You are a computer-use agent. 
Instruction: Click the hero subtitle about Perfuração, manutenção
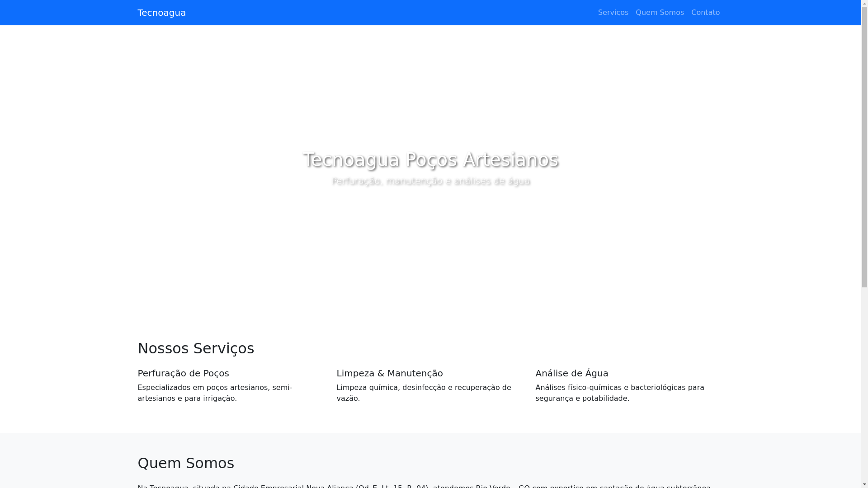430,181
